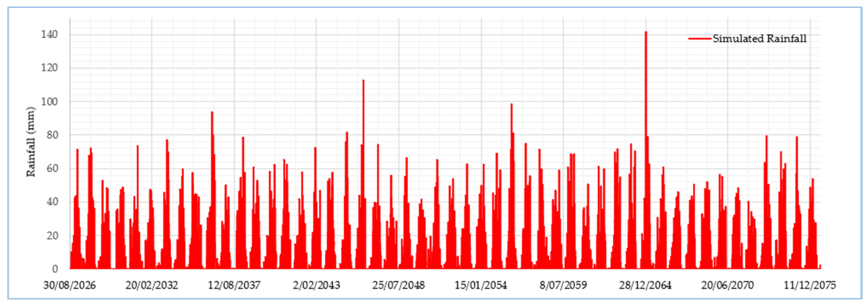The height and width of the screenshot is (306, 868).
Task: Click the 2/02/2043 date label
Action: 316,285
